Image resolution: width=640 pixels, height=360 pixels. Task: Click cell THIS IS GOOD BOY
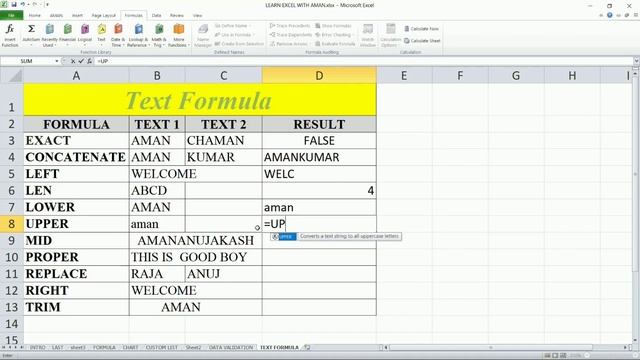196,258
